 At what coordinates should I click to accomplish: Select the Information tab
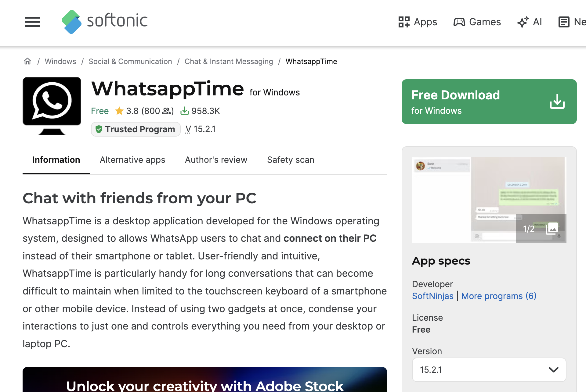56,160
